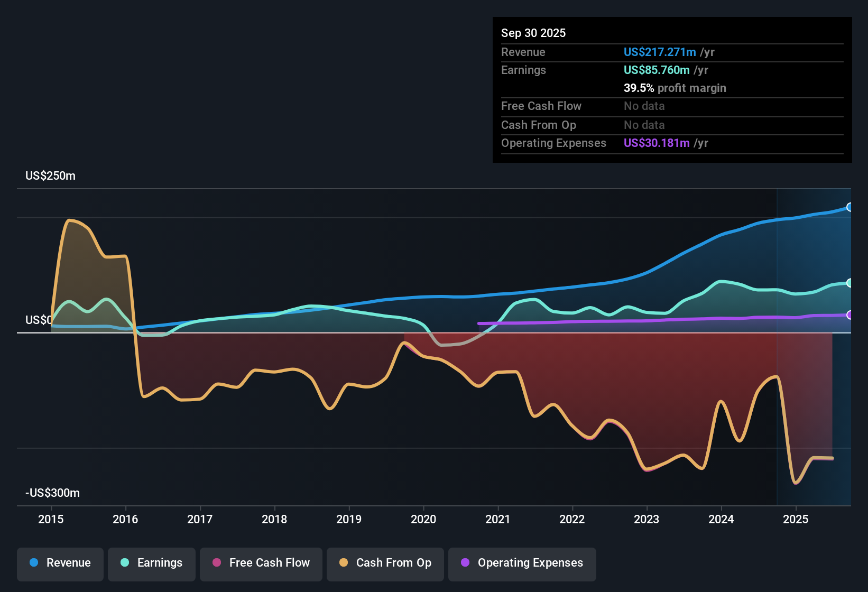Click the teal Earnings legend dot

[x=125, y=563]
